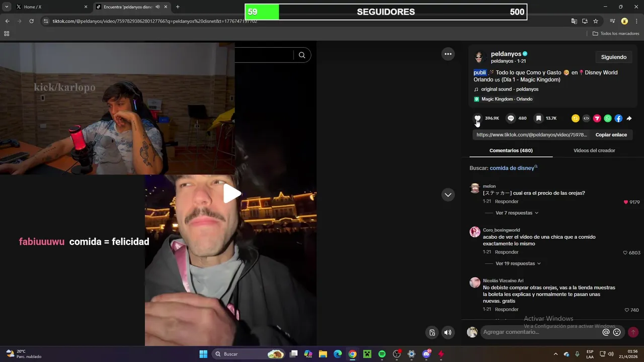Mute the video with the speaker icon
The width and height of the screenshot is (644, 362).
point(448,332)
